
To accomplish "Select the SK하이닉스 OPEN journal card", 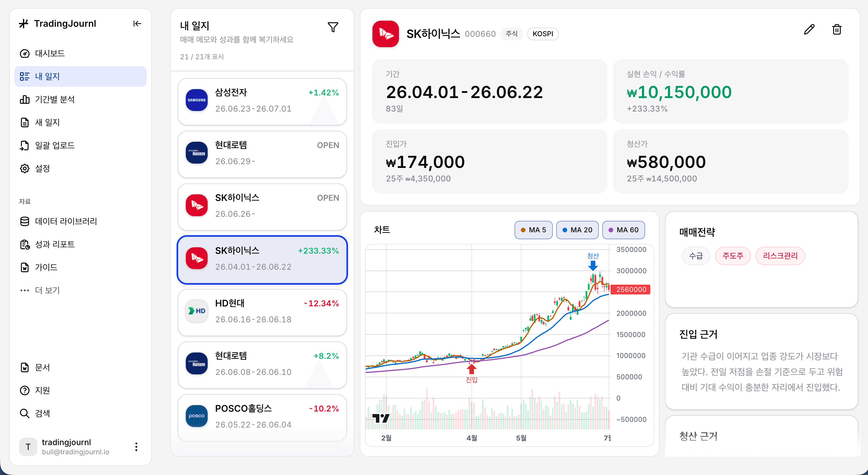I will (262, 207).
